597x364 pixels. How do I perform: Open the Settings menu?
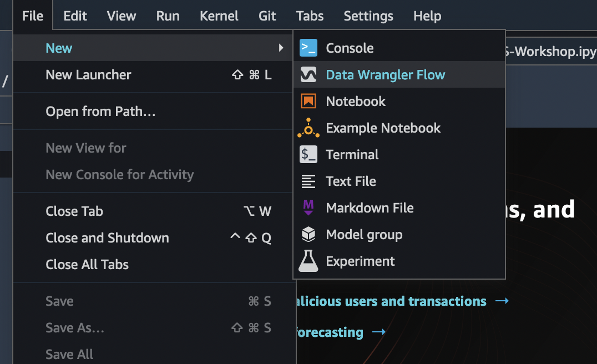368,16
